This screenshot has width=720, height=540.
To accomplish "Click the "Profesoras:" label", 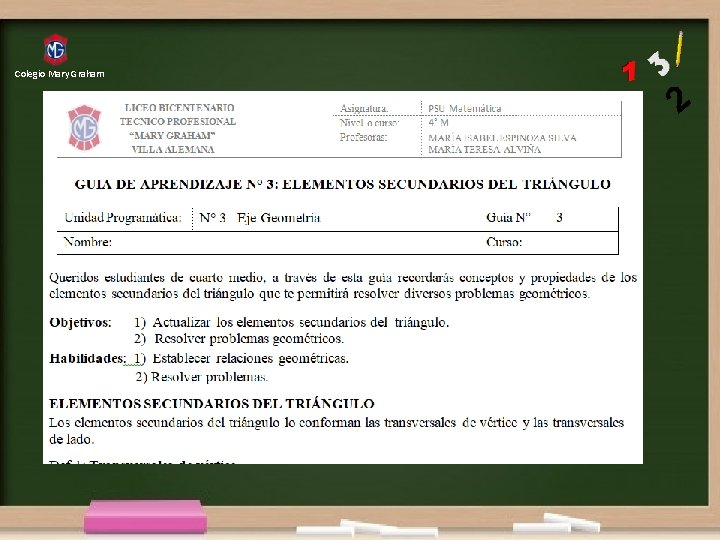I will click(363, 137).
